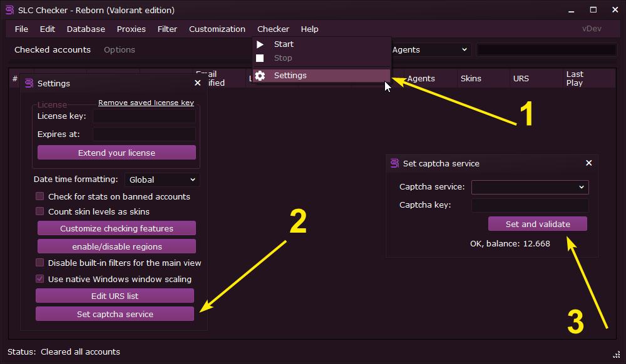Enable Check for stats on banned accounts

tap(39, 196)
